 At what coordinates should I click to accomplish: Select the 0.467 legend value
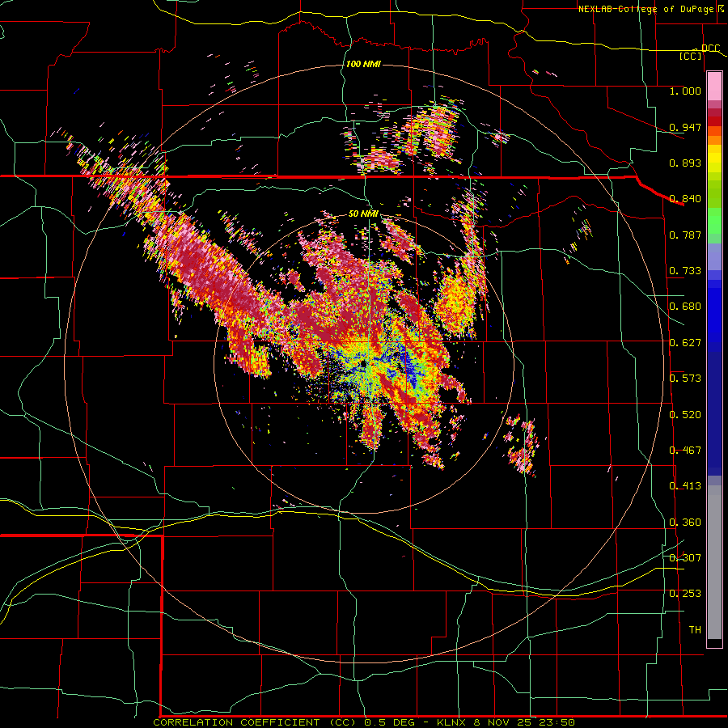coord(685,451)
